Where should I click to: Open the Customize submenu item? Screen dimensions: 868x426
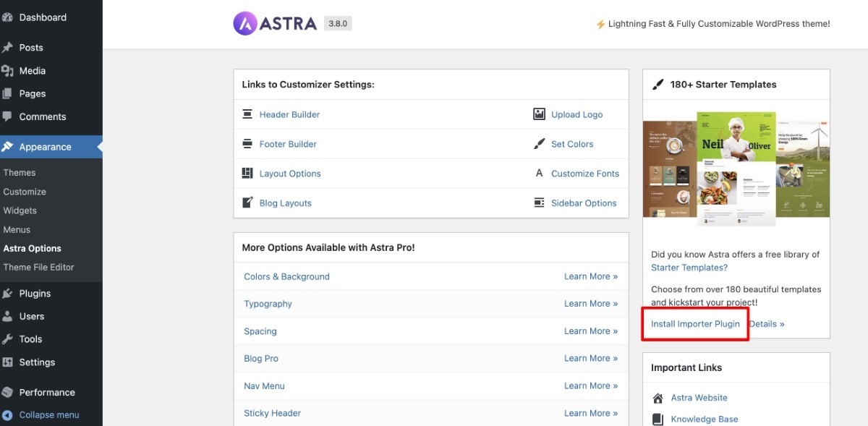click(25, 192)
